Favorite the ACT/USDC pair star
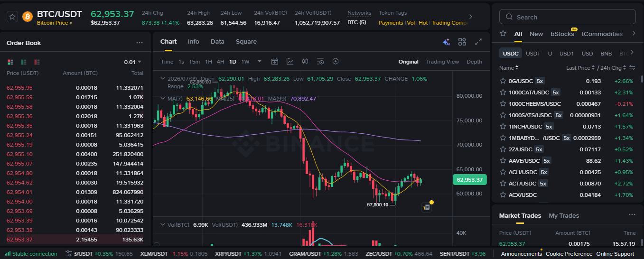The width and height of the screenshot is (644, 259). pos(503,184)
